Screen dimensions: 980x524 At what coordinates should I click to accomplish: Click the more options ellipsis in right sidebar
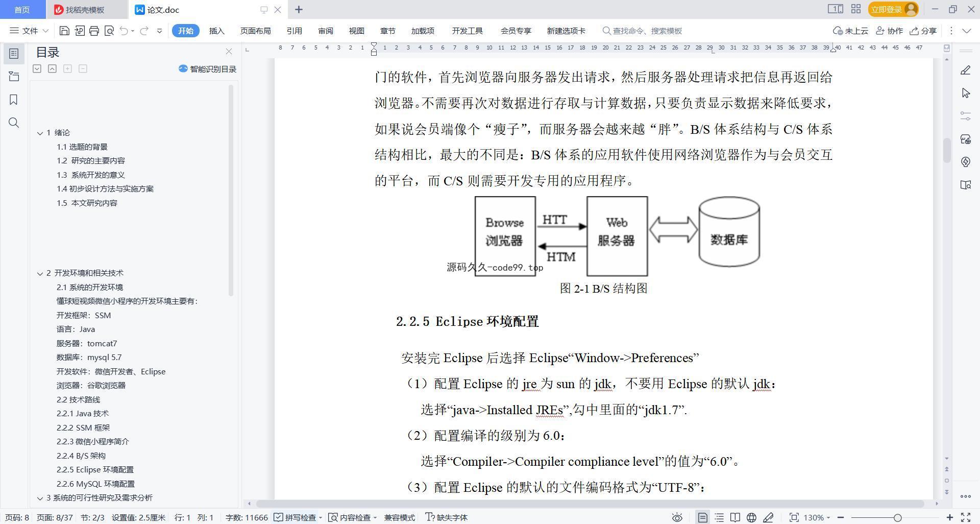965,496
